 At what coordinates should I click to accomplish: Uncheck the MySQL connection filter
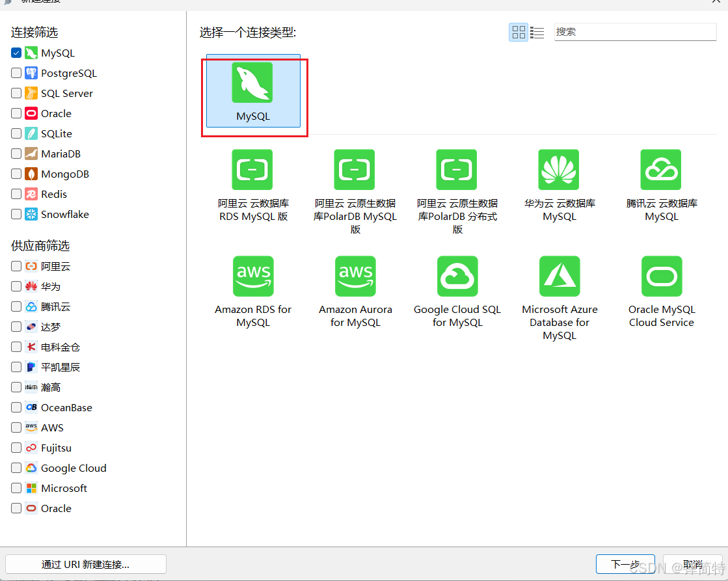tap(16, 53)
